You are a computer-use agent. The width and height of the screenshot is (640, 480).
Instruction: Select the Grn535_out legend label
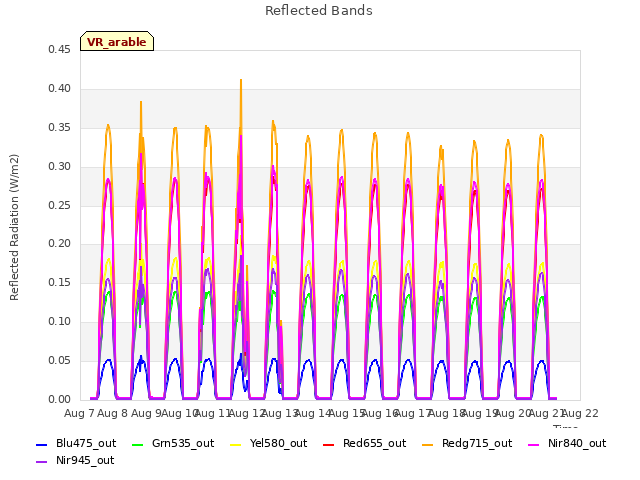point(183,443)
